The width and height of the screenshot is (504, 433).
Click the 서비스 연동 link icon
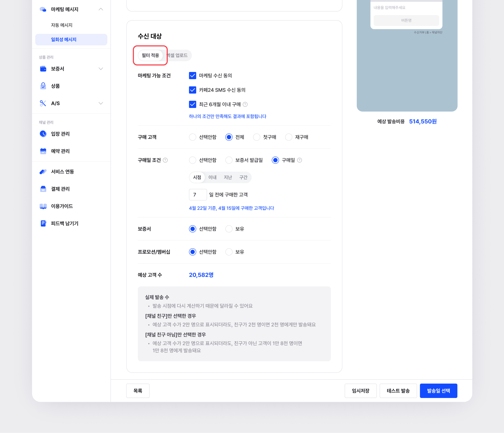pos(43,172)
